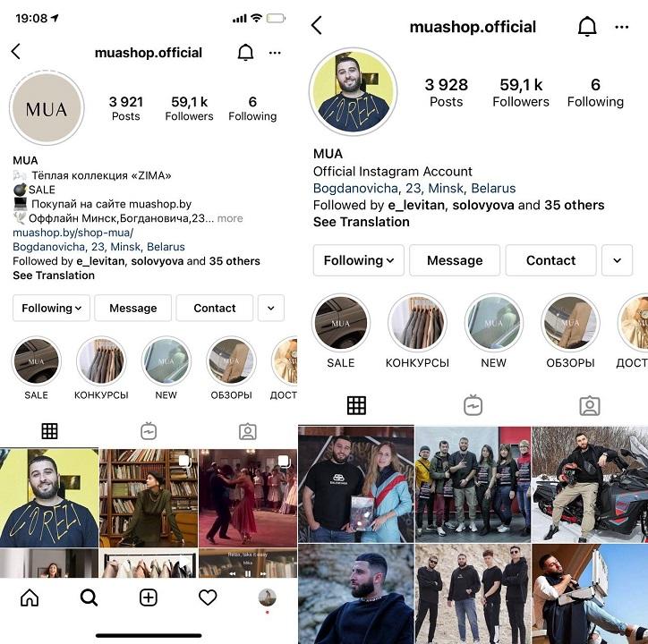Open the muashop.by/shop-mua/ link

[73, 233]
